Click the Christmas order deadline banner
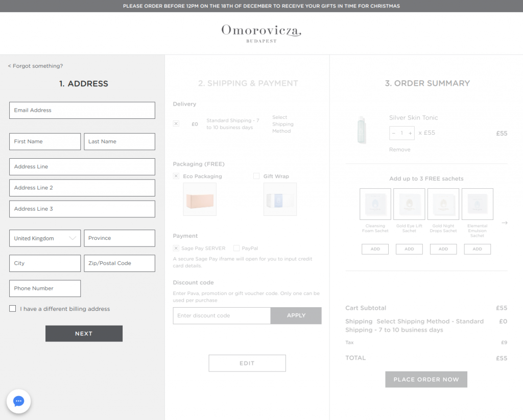The height and width of the screenshot is (420, 523). [261, 6]
